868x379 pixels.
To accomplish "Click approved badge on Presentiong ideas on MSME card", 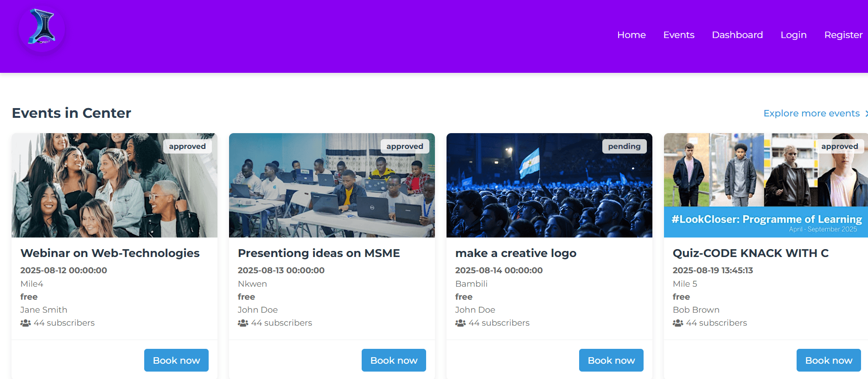I will pyautogui.click(x=405, y=146).
